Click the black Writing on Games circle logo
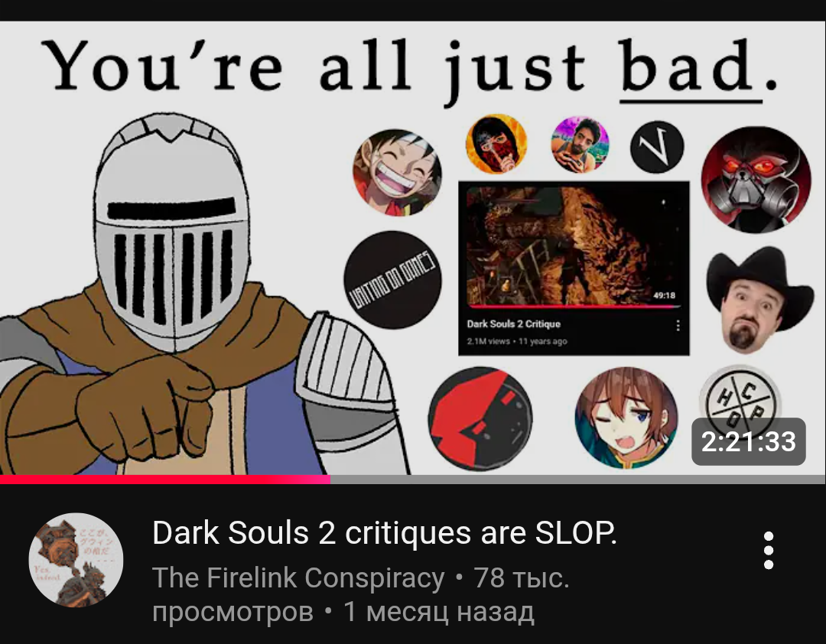Screen dimensions: 826x644 point(392,279)
